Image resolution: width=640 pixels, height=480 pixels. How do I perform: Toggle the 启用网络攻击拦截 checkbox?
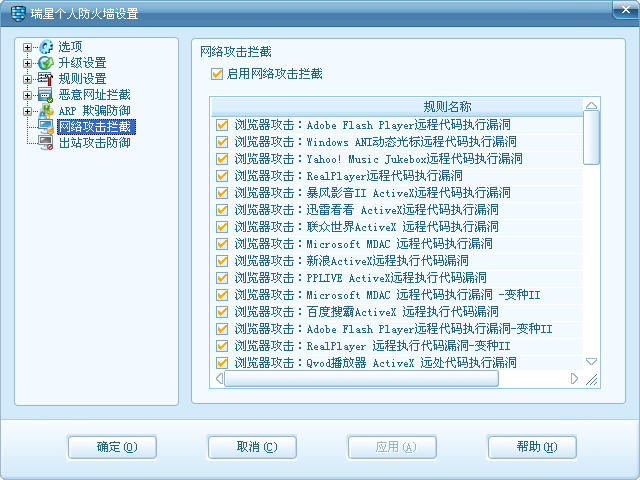point(217,74)
